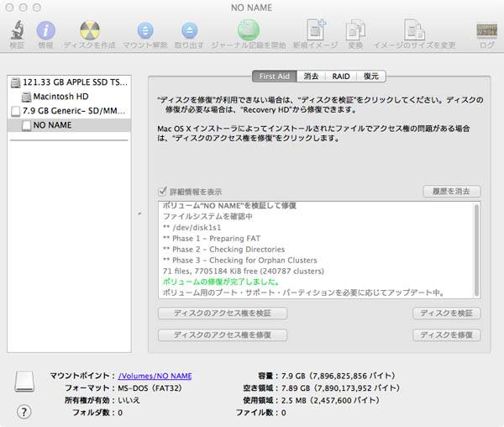Switch to the RAID tab

point(340,76)
